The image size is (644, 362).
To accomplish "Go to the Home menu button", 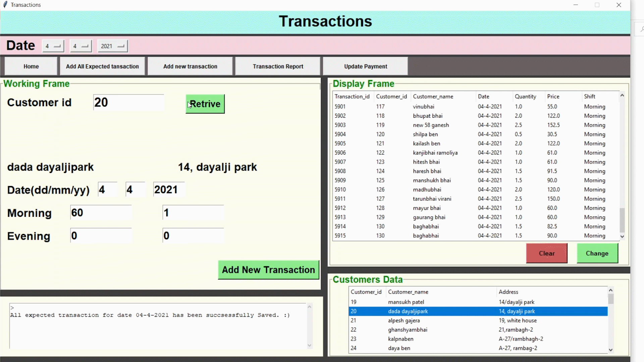I will [31, 66].
